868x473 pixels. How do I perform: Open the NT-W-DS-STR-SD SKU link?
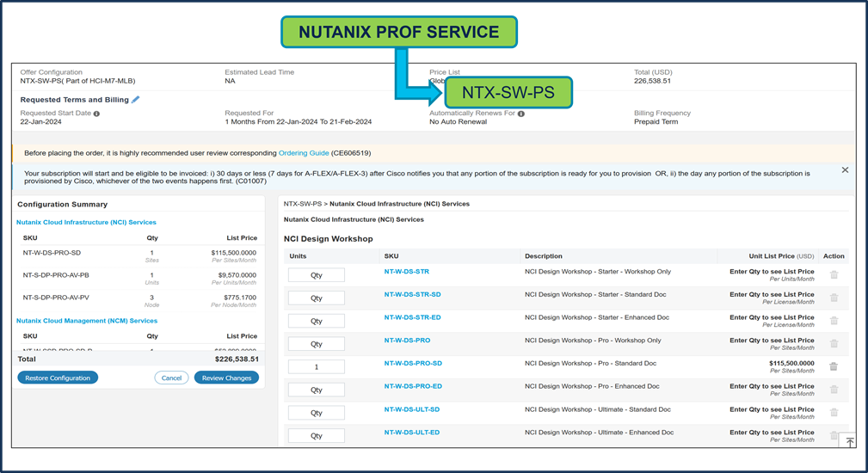412,294
